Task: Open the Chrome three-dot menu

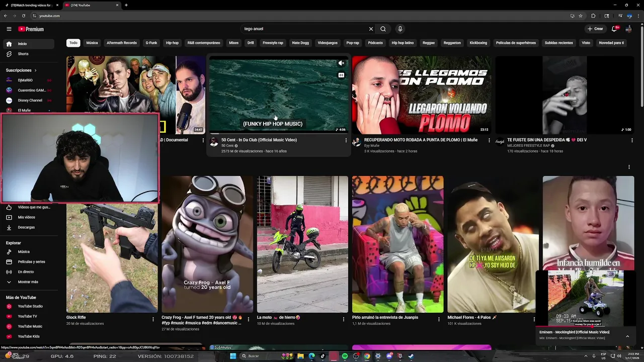Action: [638, 16]
